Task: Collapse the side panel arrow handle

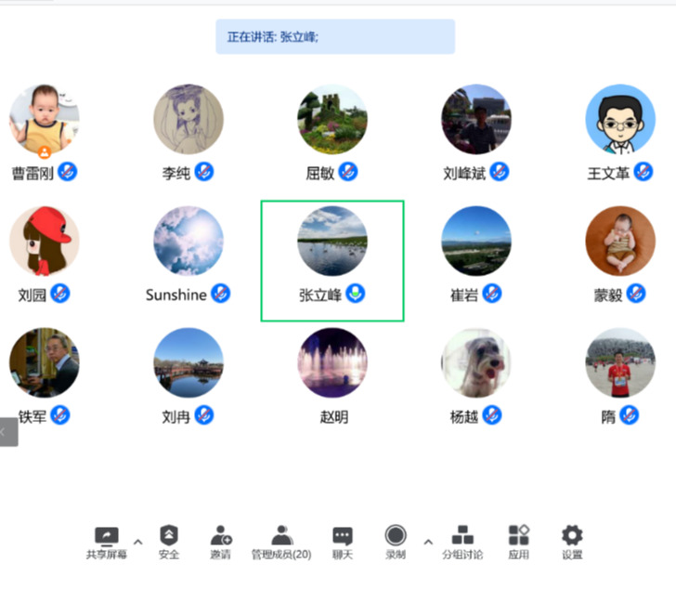Action: pos(8,432)
